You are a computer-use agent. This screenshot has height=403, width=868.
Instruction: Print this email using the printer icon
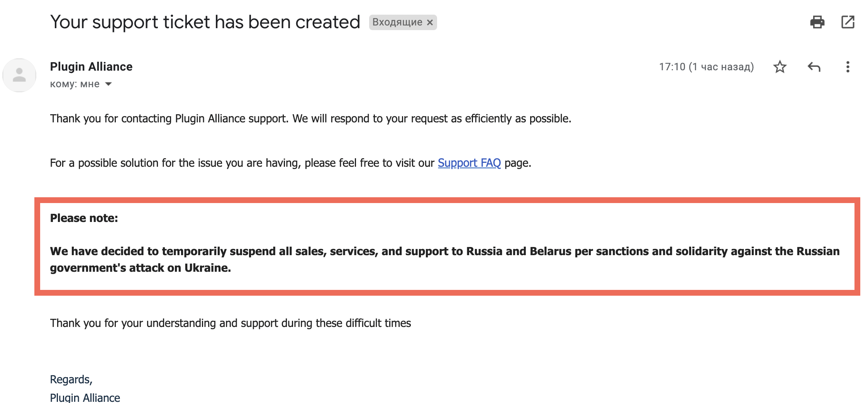pyautogui.click(x=817, y=22)
